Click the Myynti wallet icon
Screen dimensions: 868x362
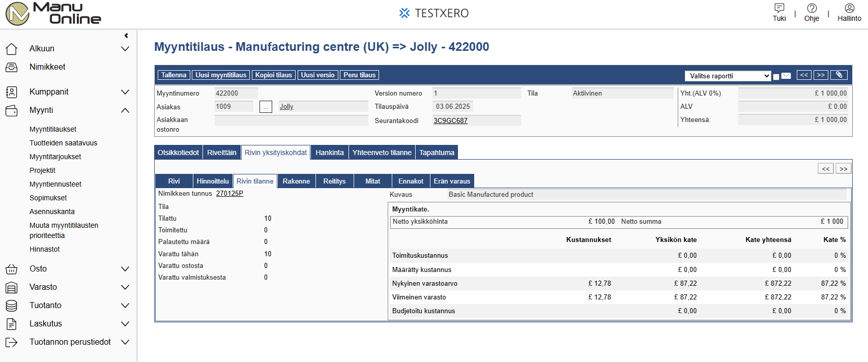pos(11,110)
